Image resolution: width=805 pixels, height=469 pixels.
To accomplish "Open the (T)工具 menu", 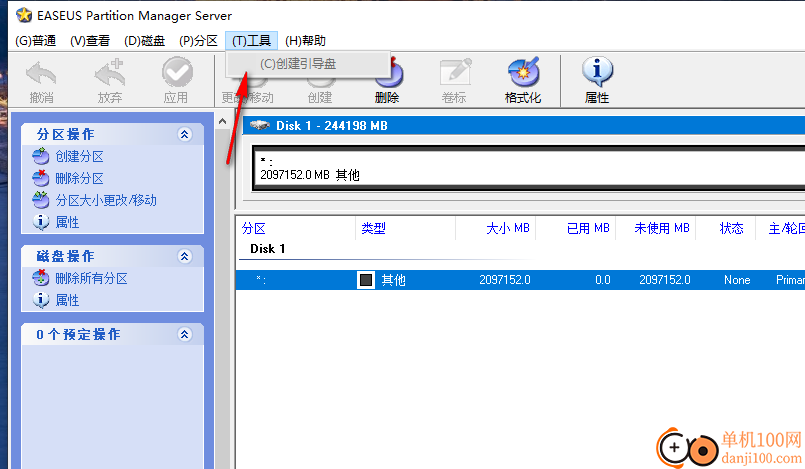I will pos(251,41).
